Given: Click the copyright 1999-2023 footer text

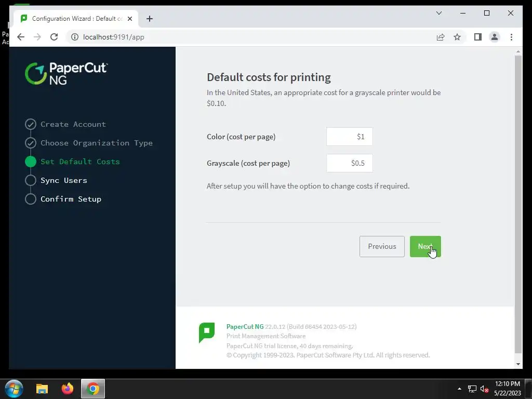Looking at the screenshot, I should click(x=328, y=355).
